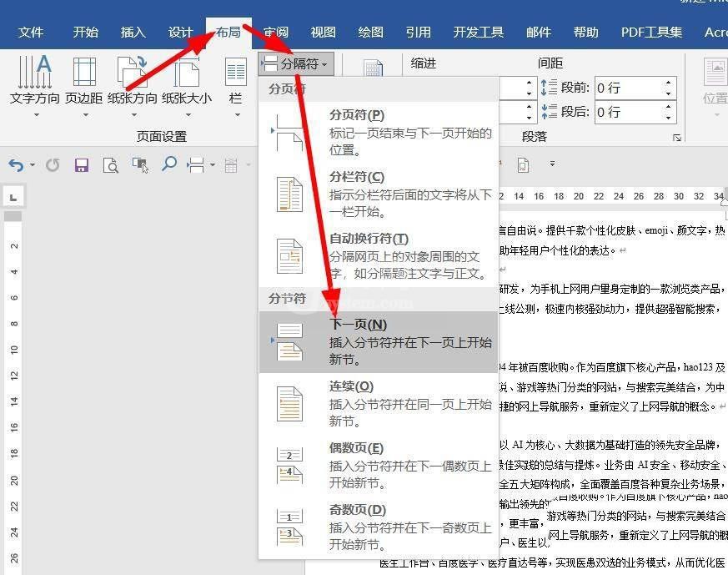Click the magnifier search icon
Viewport: 728px width, 575px height.
pyautogui.click(x=168, y=164)
